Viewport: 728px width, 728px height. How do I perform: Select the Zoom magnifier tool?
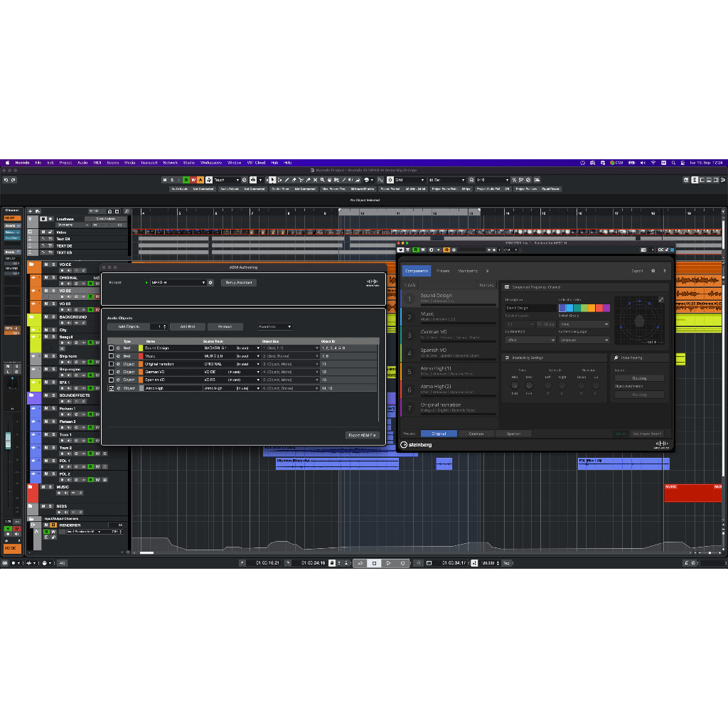click(322, 180)
